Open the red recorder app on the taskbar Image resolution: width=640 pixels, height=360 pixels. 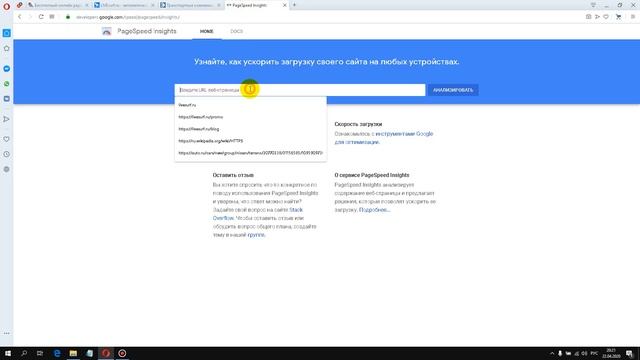click(122, 353)
